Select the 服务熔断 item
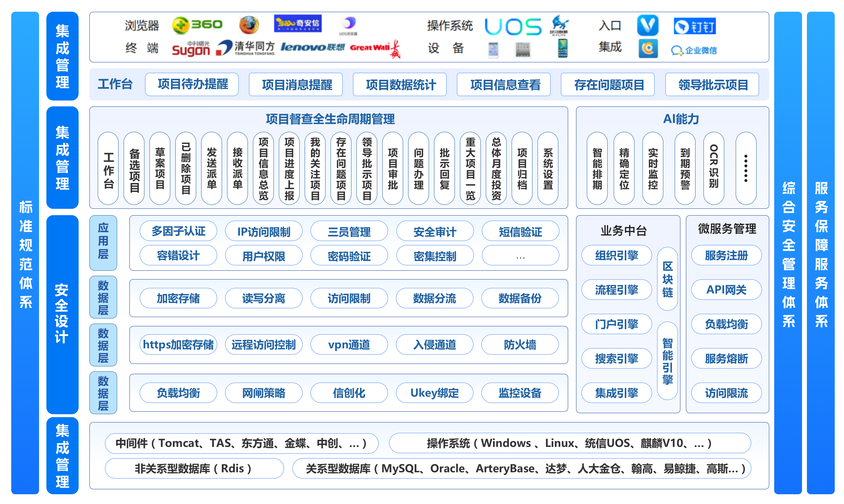 [x=726, y=359]
